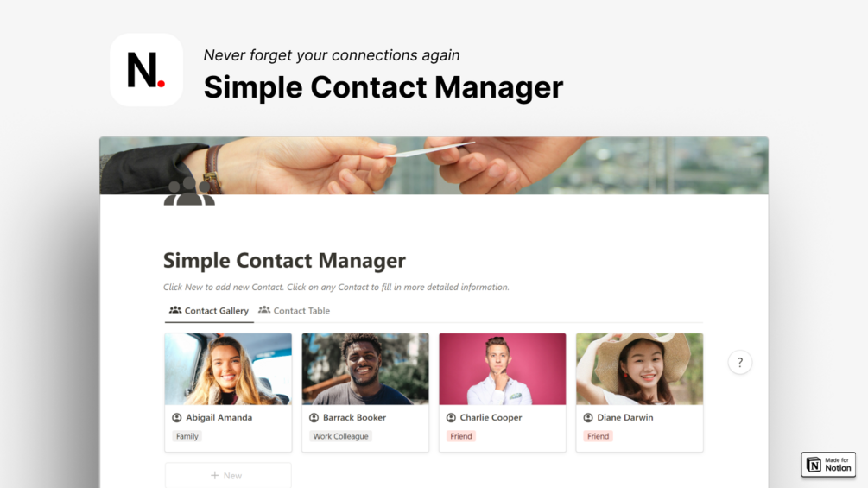Click the Family tag on Abigail's card
The image size is (868, 488).
point(187,436)
